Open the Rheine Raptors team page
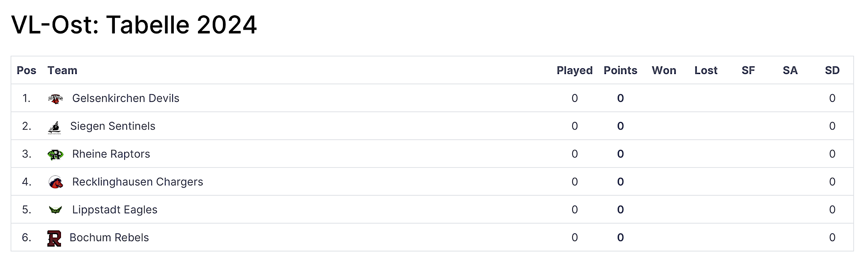Viewport: 868px width, 263px height. (x=111, y=154)
